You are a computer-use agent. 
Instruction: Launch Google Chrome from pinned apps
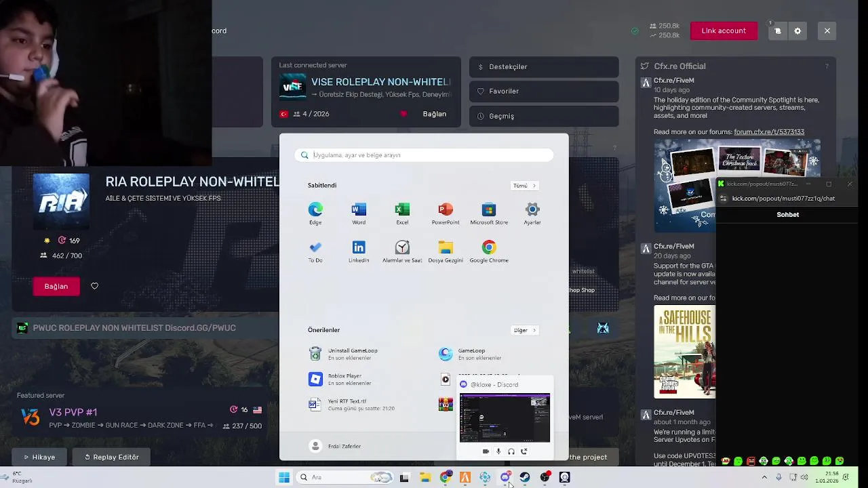[489, 251]
